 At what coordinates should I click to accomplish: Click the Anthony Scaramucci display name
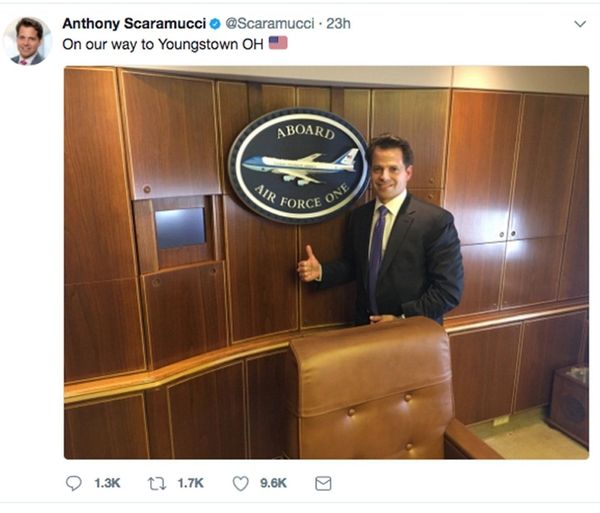click(134, 24)
